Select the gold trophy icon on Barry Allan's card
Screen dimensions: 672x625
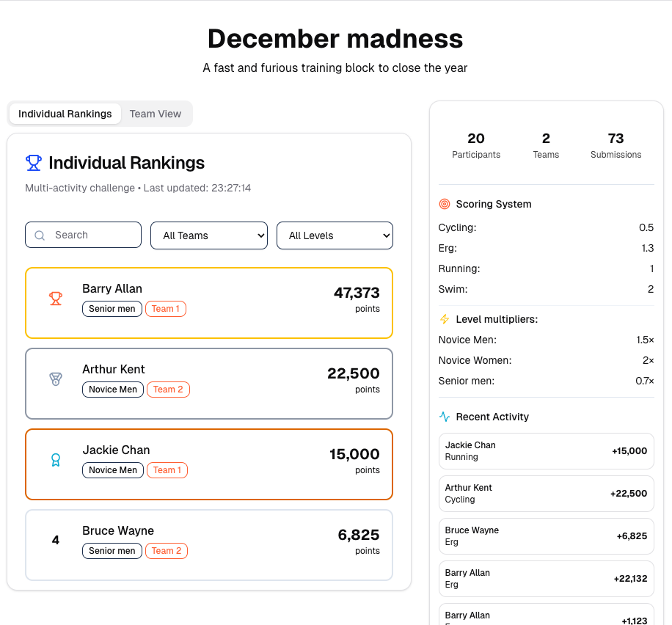pyautogui.click(x=56, y=299)
